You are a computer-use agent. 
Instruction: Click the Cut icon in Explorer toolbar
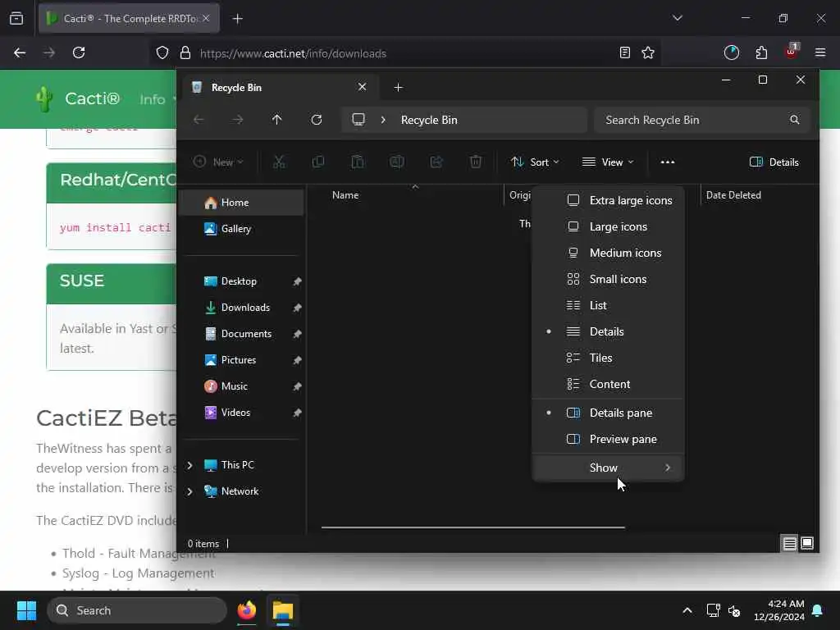279,162
